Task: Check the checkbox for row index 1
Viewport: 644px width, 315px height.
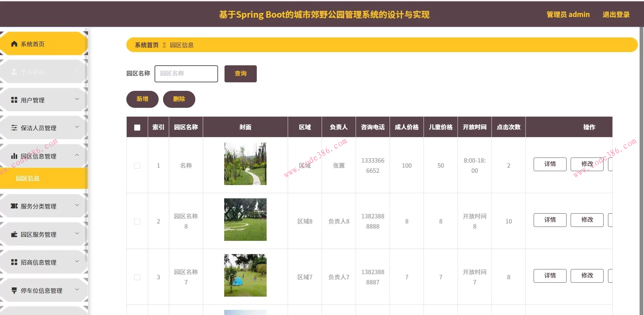Action: pos(137,166)
